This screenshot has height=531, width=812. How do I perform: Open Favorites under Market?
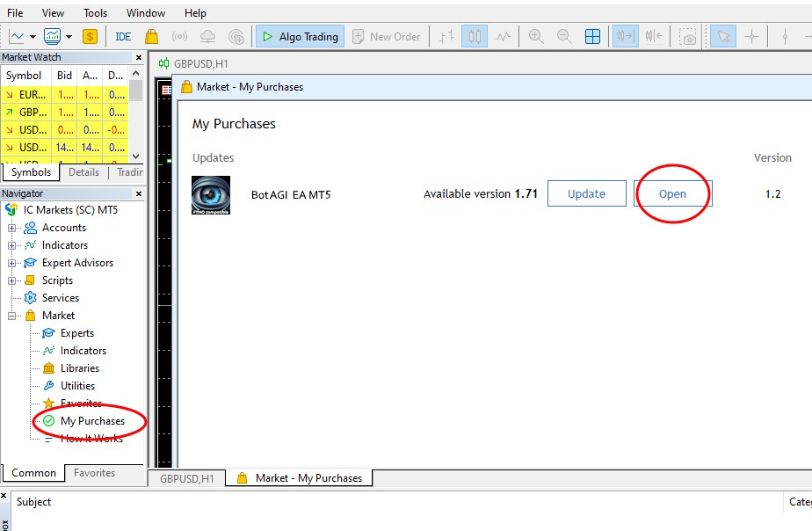coord(82,403)
